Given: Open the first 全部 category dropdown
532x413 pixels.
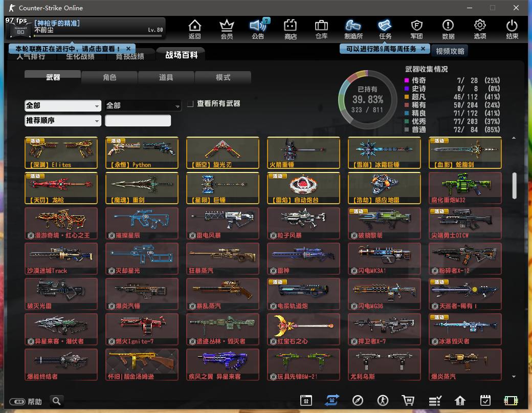Looking at the screenshot, I should coord(63,105).
